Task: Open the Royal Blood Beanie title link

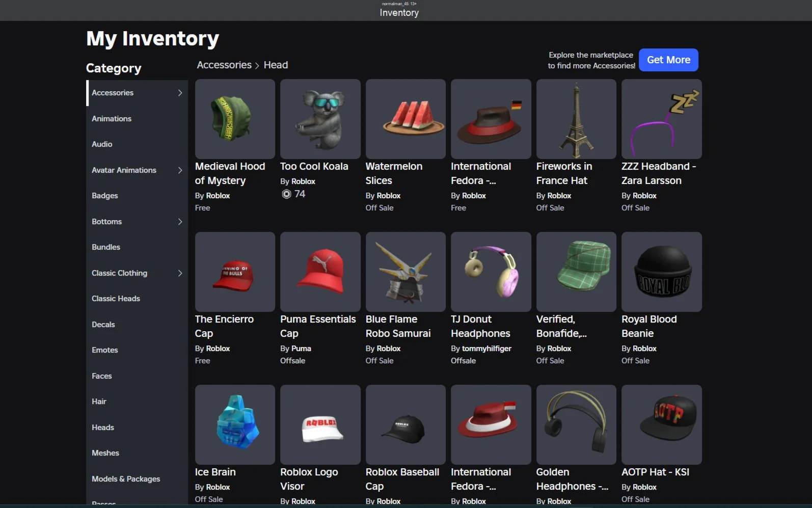Action: point(649,327)
